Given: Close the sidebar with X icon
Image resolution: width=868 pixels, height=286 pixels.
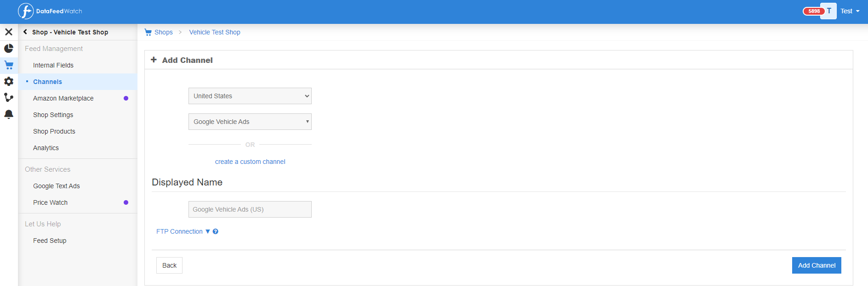Looking at the screenshot, I should click(9, 32).
